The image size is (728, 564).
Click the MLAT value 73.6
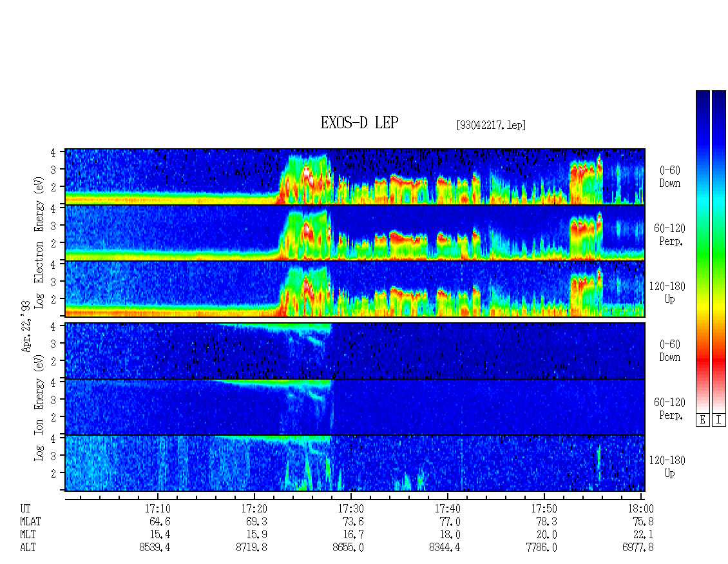[353, 521]
